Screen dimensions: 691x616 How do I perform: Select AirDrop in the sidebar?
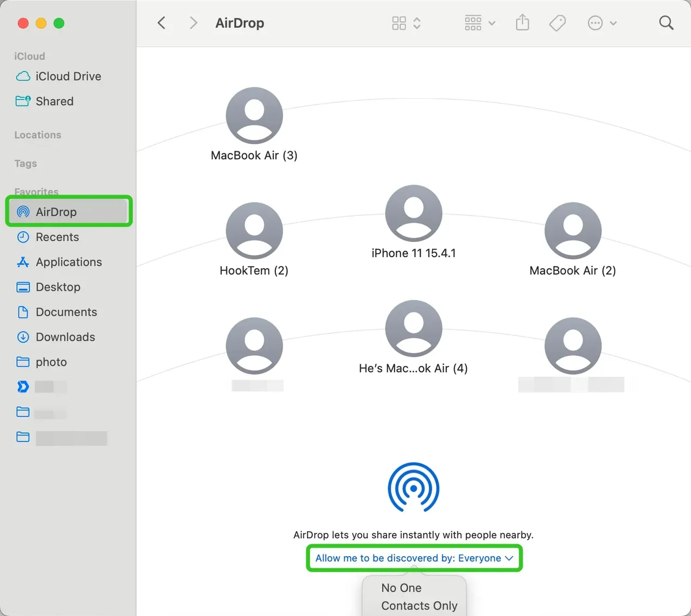[x=69, y=212]
